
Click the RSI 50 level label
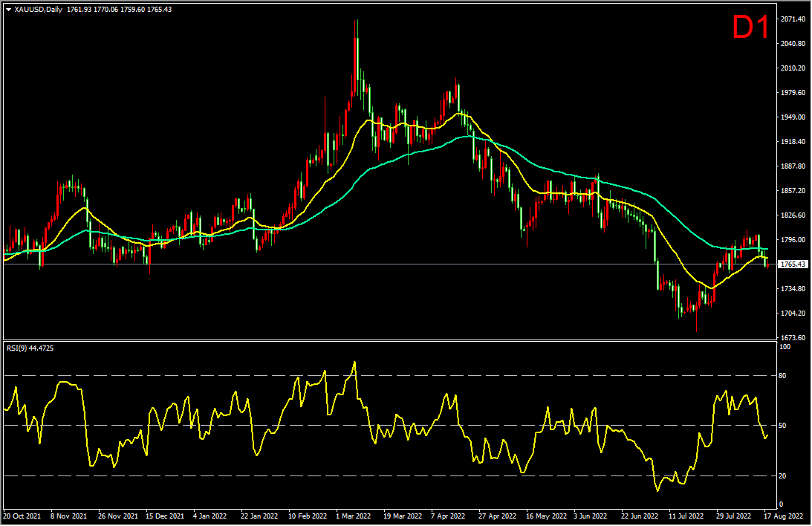(x=782, y=425)
